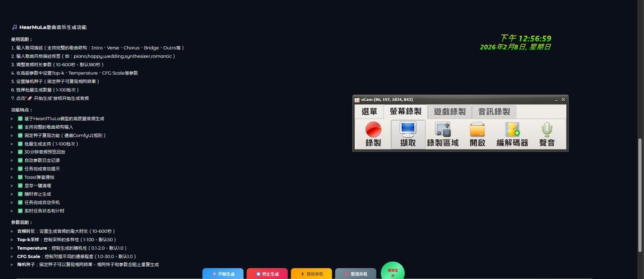The height and width of the screenshot is (279, 644).
Task: Click the 参数说明 heading
Action: point(22,222)
